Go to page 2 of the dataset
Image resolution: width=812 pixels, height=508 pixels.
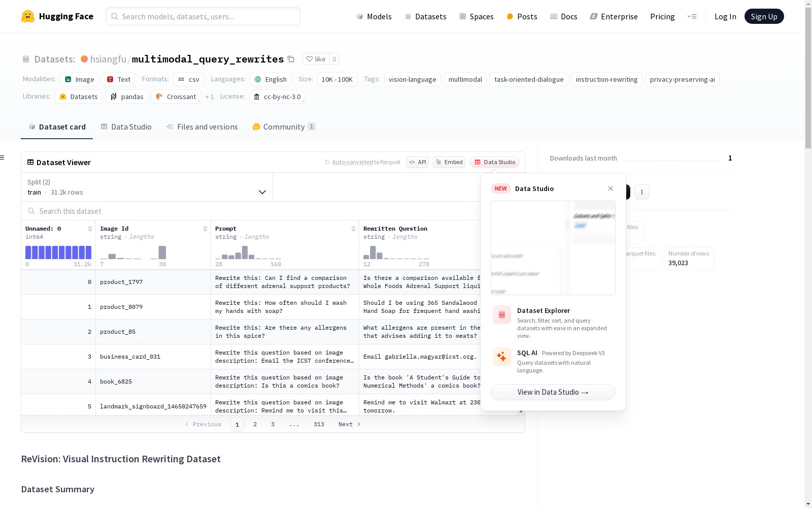point(255,424)
